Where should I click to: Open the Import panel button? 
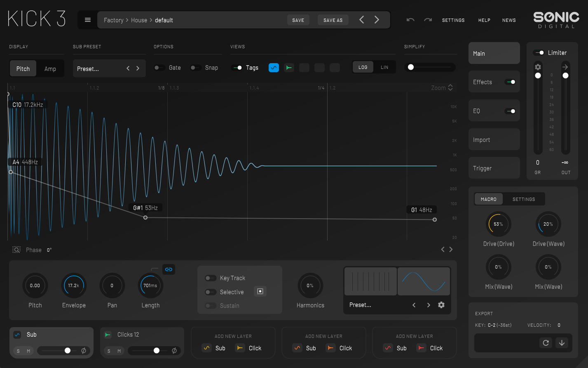pyautogui.click(x=494, y=140)
